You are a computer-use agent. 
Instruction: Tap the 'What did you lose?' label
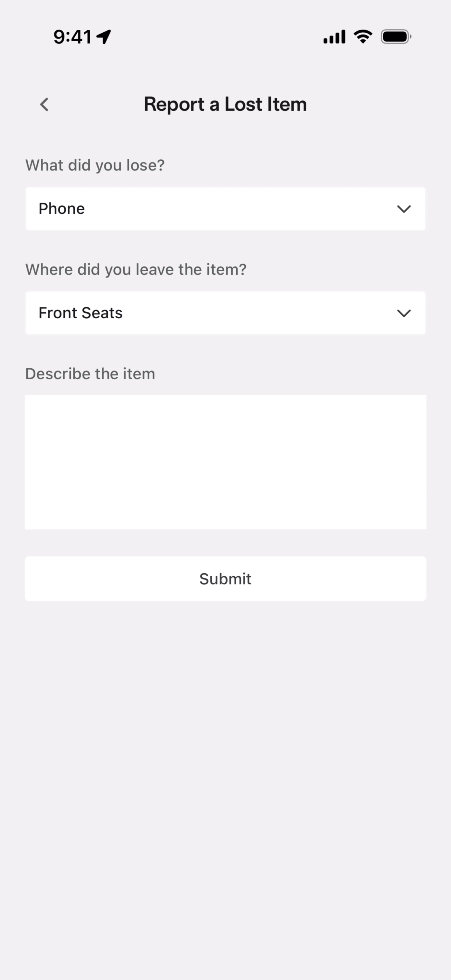coord(95,166)
